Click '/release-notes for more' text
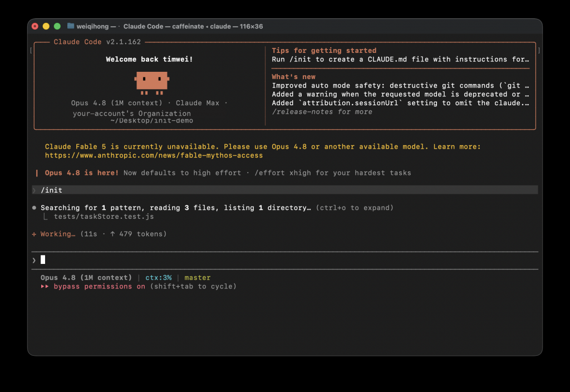Image resolution: width=570 pixels, height=392 pixels. click(322, 111)
